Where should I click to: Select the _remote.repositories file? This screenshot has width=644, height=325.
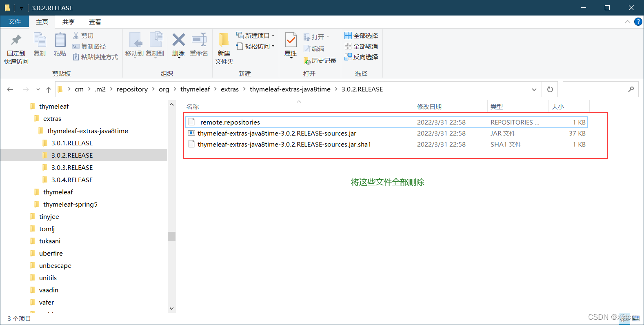click(x=386, y=122)
